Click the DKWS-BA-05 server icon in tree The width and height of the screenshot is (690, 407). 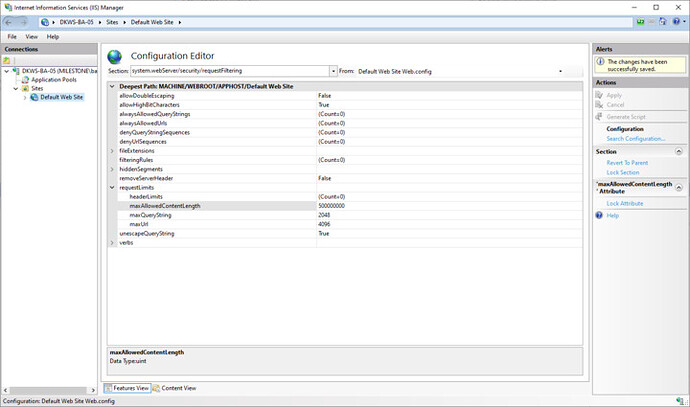click(16, 71)
